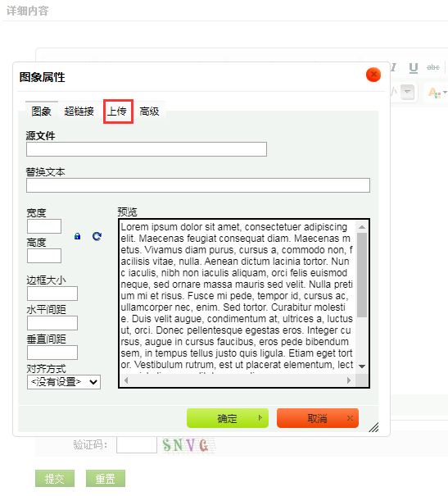This screenshot has height=496, width=448.
Task: Toggle the lock aspect ratio icon
Action: [78, 236]
